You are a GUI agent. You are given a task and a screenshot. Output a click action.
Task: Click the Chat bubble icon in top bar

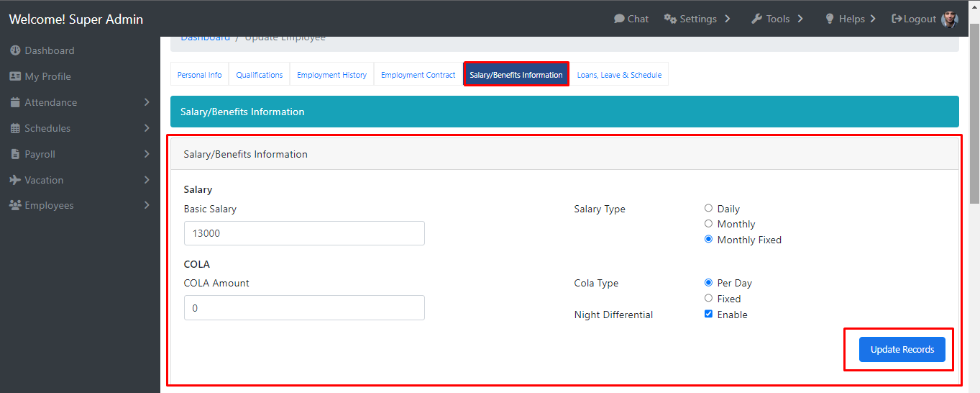619,19
